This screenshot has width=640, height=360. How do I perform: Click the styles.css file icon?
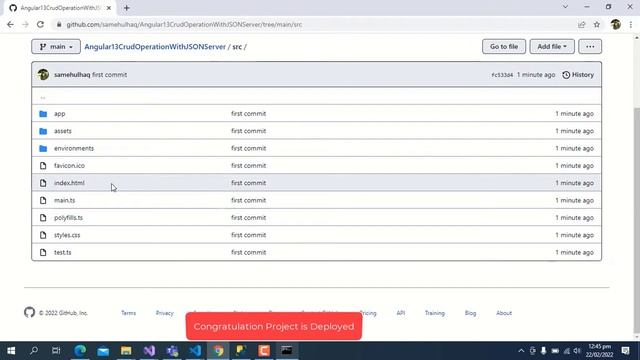[x=43, y=235]
